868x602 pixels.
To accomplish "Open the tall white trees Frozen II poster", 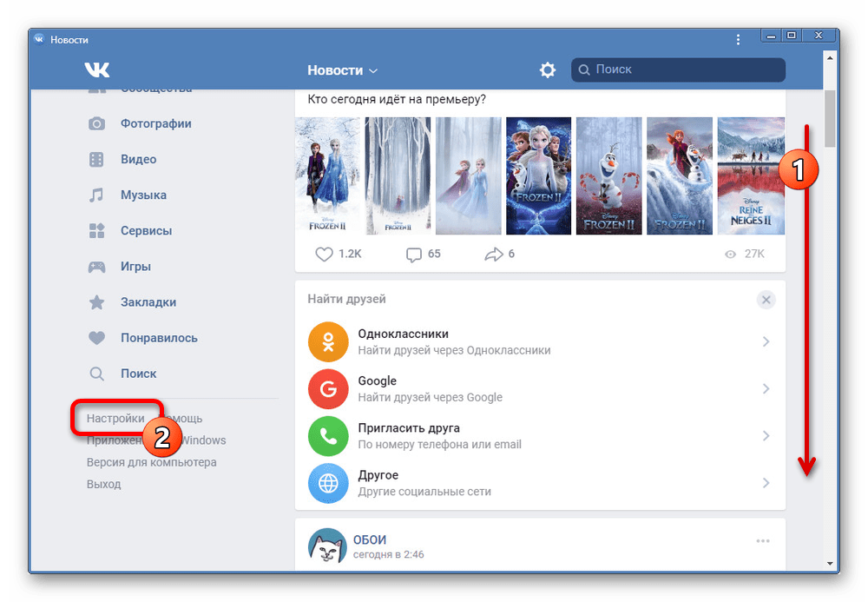I will (x=398, y=176).
